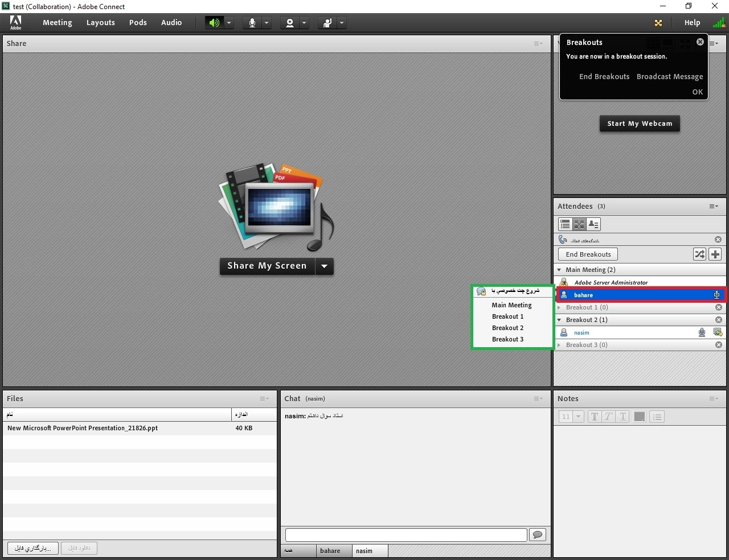Select New Microsoft PowerPoint Presentation file
The width and height of the screenshot is (729, 560).
point(140,428)
